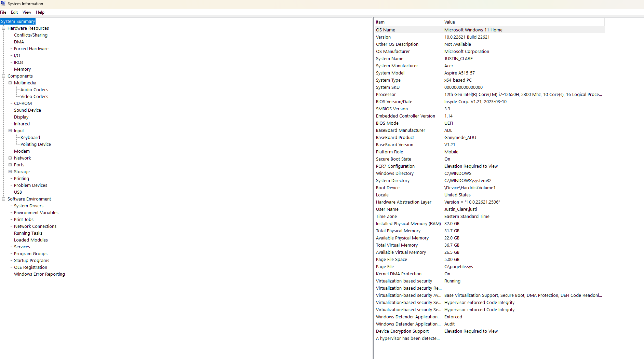Select the Kernel DMA Protection row
644x359 pixels.
tap(489, 274)
